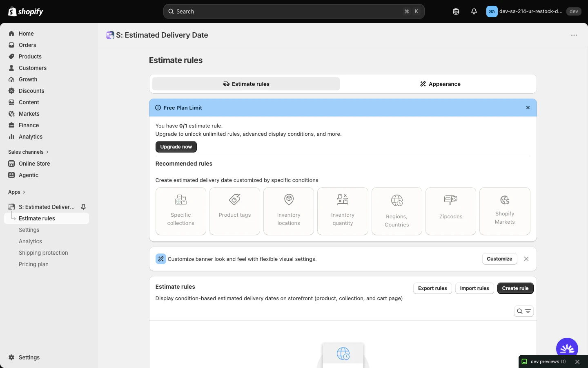Click the Content icon in sidebar

tap(11, 102)
